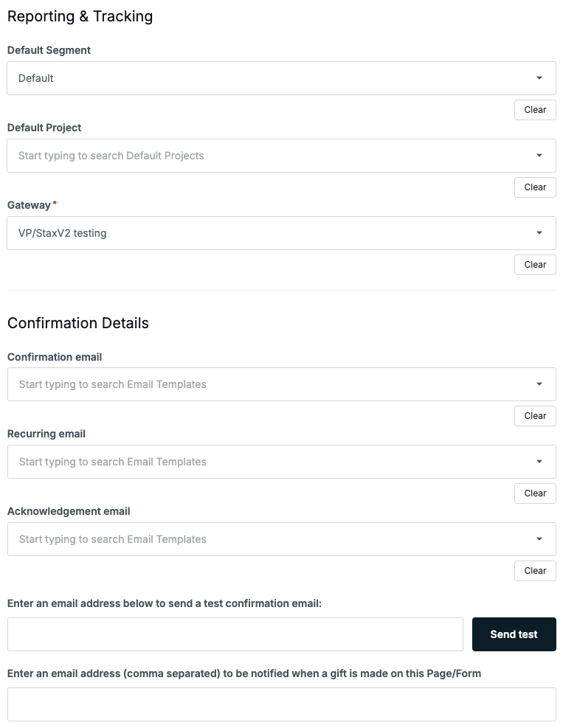Open the Gateway VP/StaxV2 testing selector
Screen dimensions: 563x728
(282, 233)
